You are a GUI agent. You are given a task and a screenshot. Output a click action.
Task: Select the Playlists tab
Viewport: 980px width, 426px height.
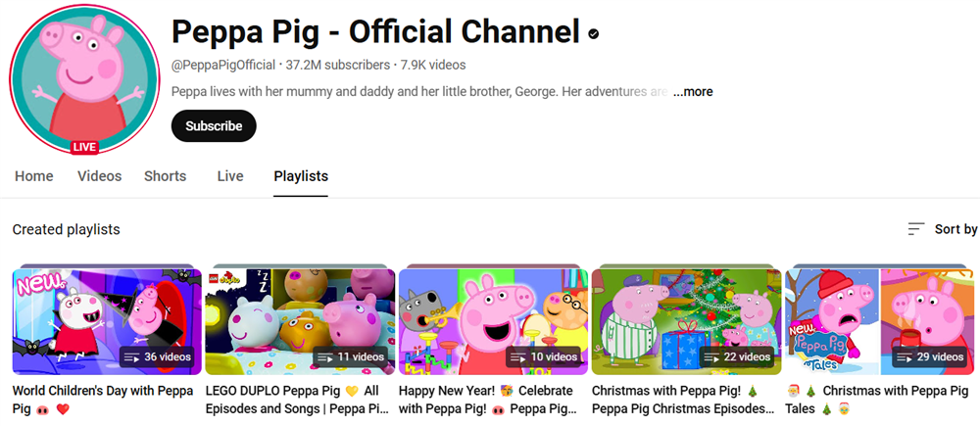click(301, 176)
